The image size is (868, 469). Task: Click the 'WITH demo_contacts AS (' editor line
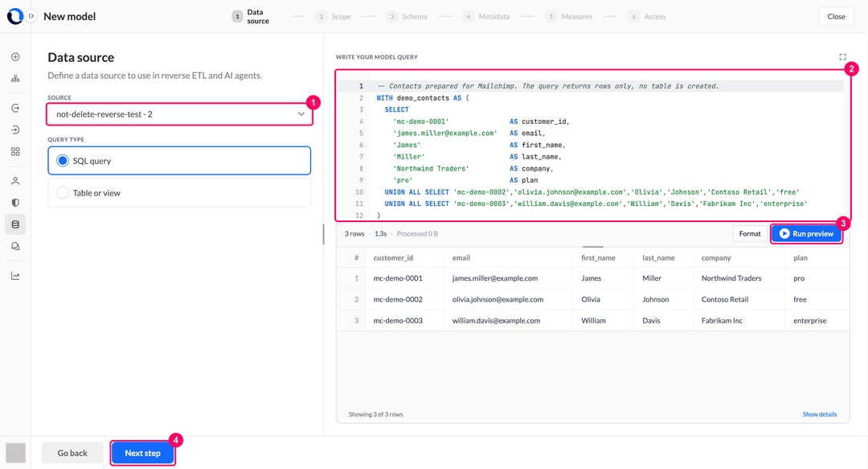[x=423, y=98]
